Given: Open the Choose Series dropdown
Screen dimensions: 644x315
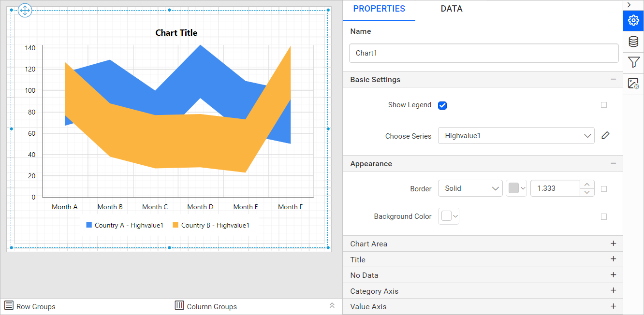Looking at the screenshot, I should tap(516, 136).
